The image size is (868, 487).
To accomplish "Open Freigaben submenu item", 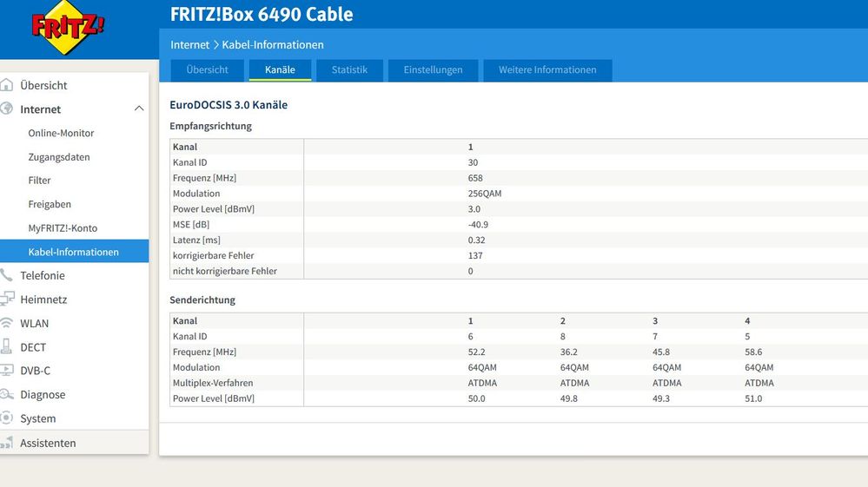I will [50, 204].
